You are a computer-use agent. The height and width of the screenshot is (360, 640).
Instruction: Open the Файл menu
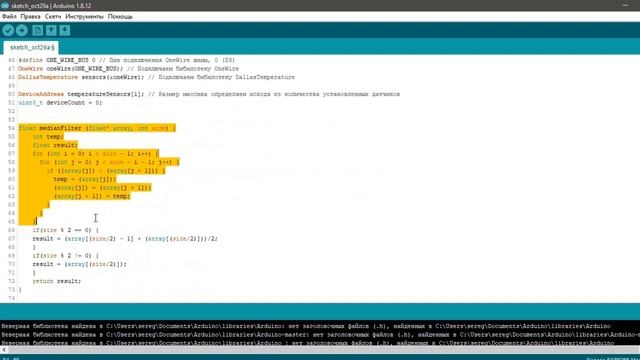pyautogui.click(x=9, y=17)
